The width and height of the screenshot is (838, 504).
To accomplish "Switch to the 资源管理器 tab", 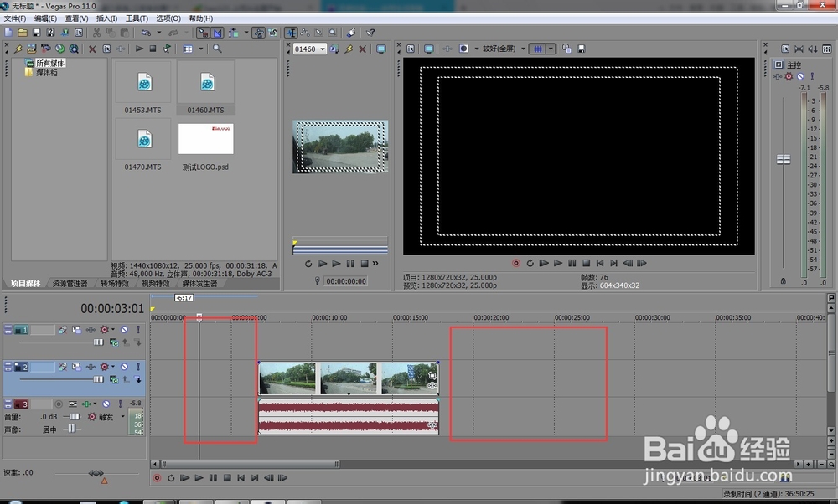I will coord(70,284).
